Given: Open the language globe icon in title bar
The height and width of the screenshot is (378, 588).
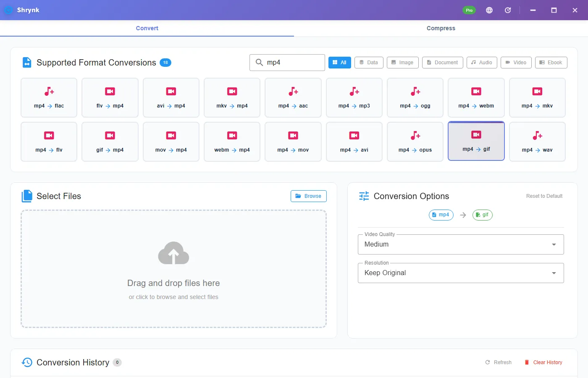Looking at the screenshot, I should pos(489,10).
